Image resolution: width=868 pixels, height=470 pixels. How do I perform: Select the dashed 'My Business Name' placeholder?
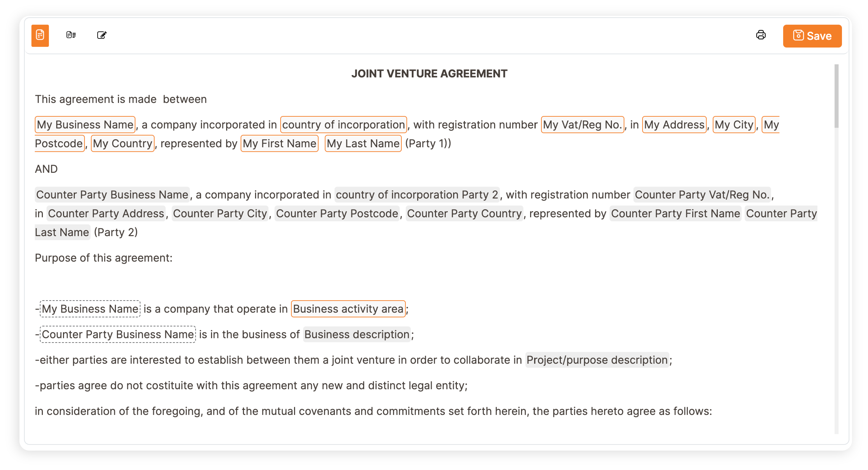(90, 309)
